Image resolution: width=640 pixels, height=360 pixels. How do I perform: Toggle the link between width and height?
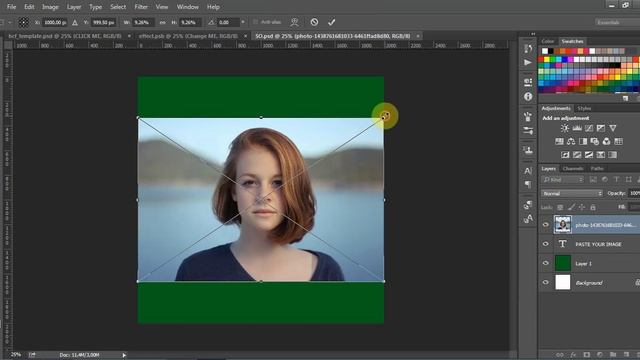pos(162,22)
